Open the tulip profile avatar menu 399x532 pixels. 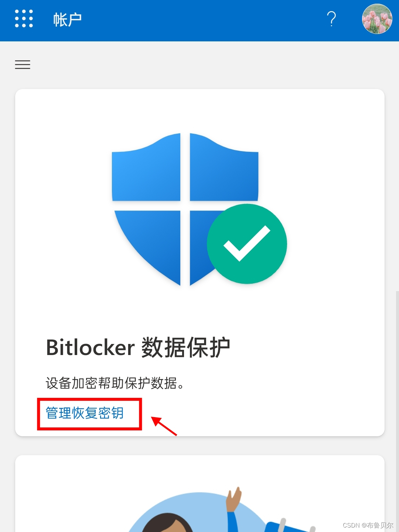click(x=377, y=19)
